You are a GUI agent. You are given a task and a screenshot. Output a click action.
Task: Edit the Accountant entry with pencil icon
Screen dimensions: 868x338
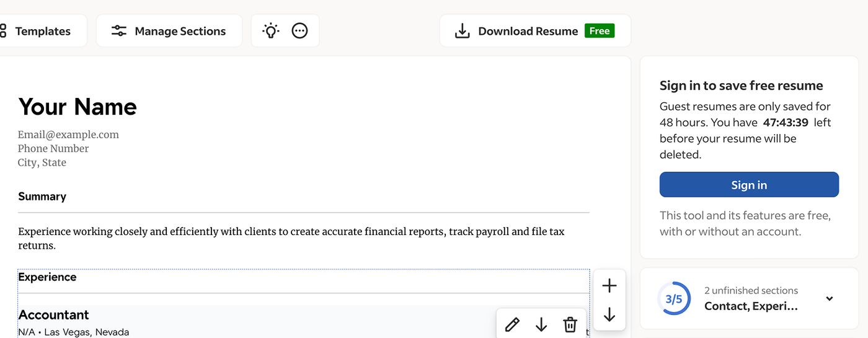[512, 324]
